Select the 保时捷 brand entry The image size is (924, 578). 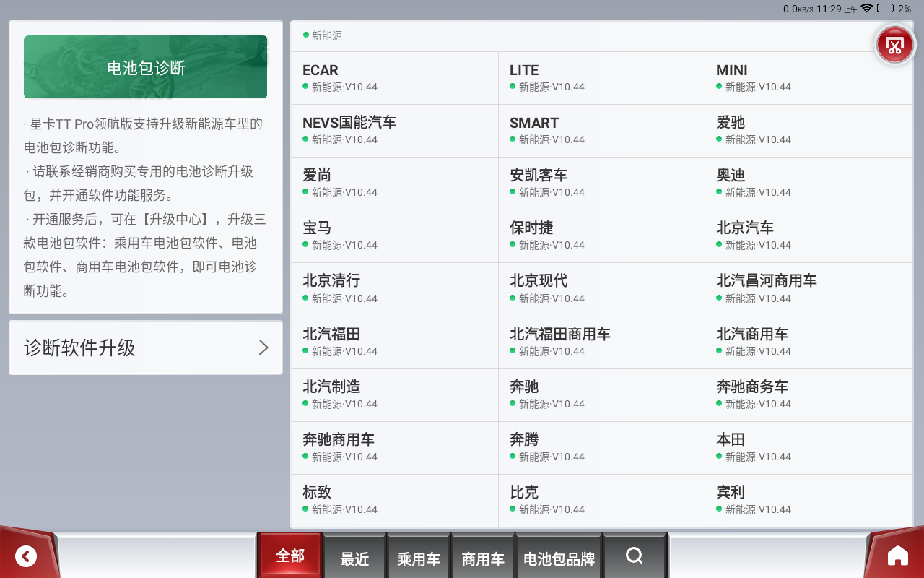tap(601, 236)
